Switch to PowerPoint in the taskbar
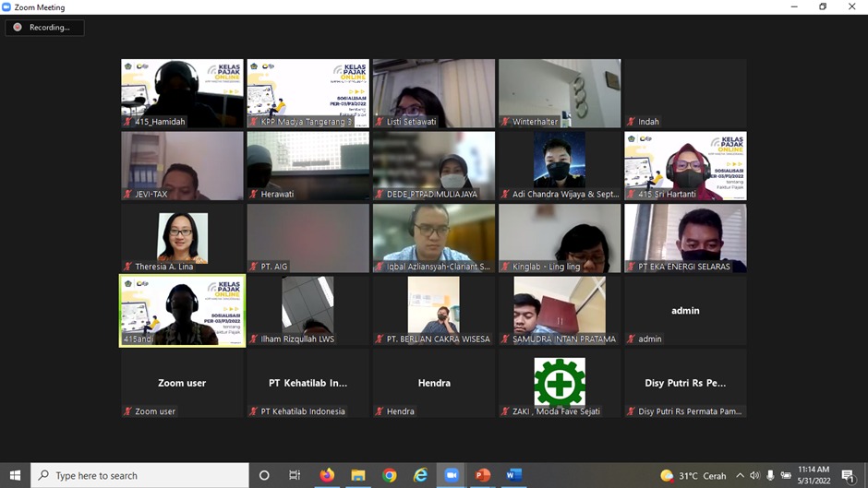This screenshot has width=868, height=488. pyautogui.click(x=483, y=475)
